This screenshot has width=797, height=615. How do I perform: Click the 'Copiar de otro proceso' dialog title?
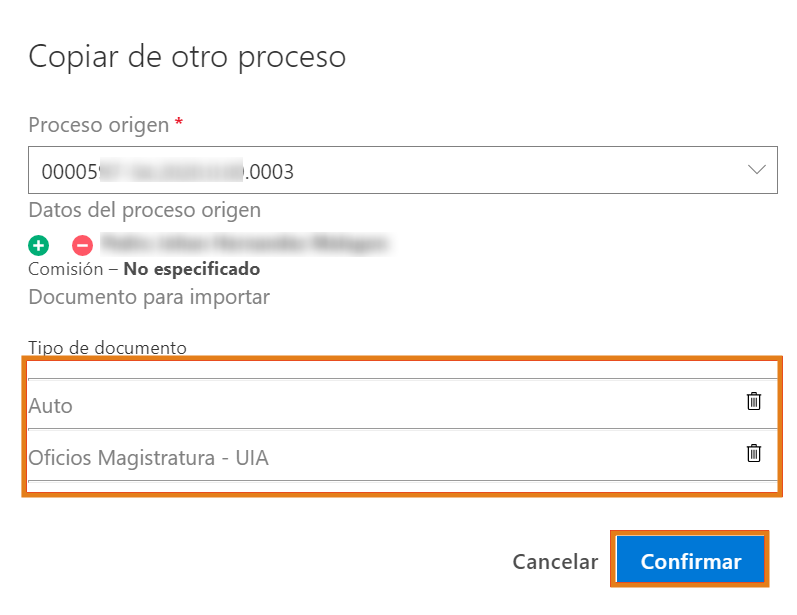tap(187, 57)
